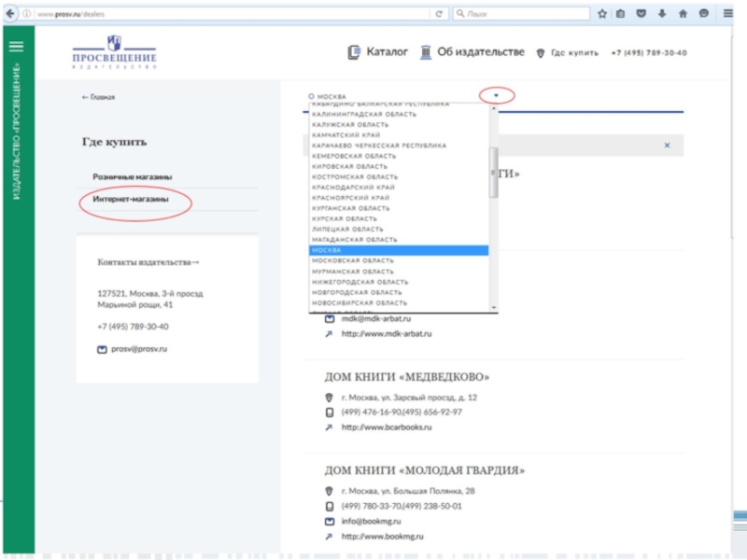Choose Магаданская область from region list
The image size is (747, 560).
tap(399, 240)
